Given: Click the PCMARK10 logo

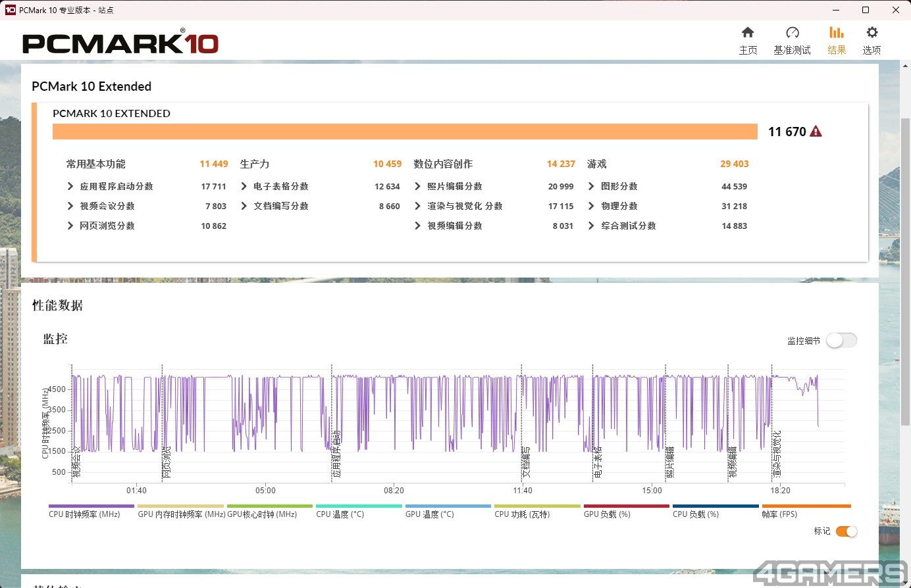Looking at the screenshot, I should coord(120,43).
